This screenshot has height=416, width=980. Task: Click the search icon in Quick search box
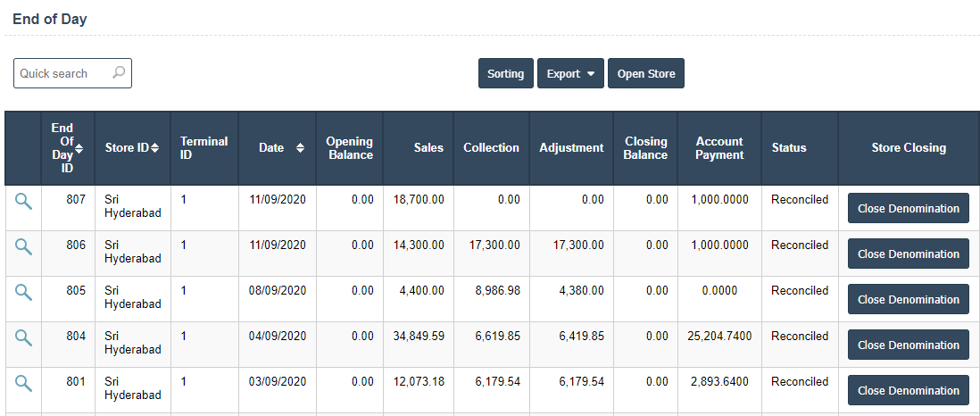coord(119,73)
